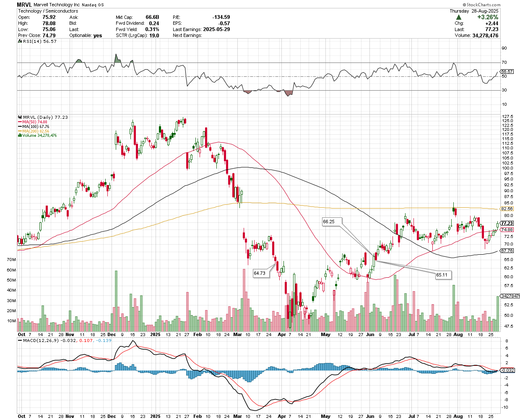Select the Open value 75.92

coord(49,17)
